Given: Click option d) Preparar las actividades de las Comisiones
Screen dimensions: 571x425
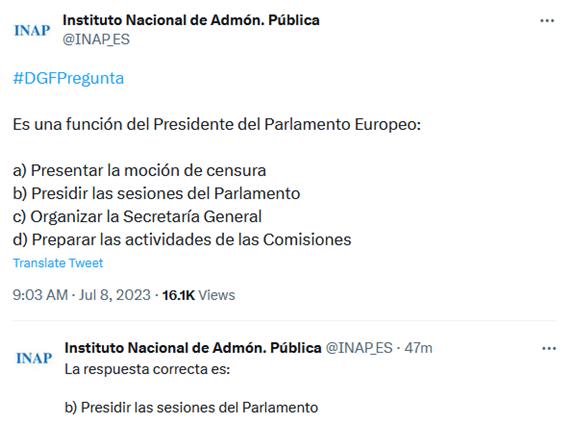Looking at the screenshot, I should 182,240.
